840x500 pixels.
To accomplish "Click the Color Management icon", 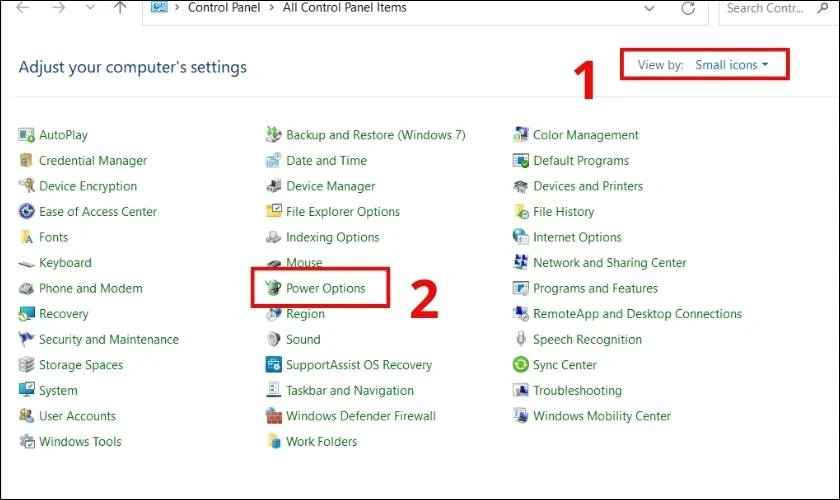I will point(520,135).
